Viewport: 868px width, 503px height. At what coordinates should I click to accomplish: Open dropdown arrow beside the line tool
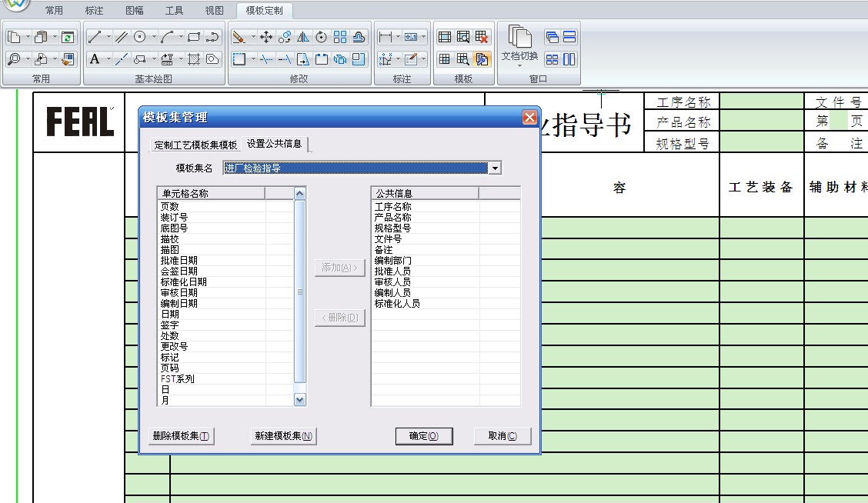coord(108,37)
